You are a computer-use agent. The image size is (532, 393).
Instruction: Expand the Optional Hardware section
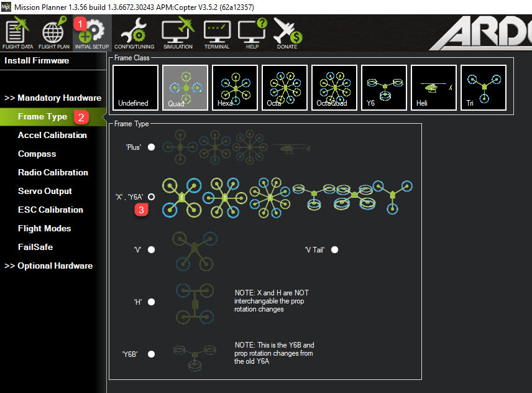click(50, 266)
